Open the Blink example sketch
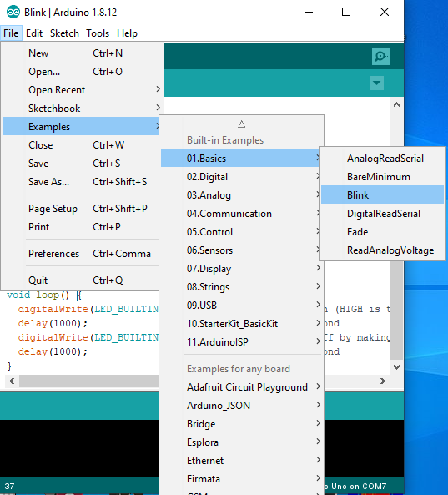 click(x=382, y=194)
